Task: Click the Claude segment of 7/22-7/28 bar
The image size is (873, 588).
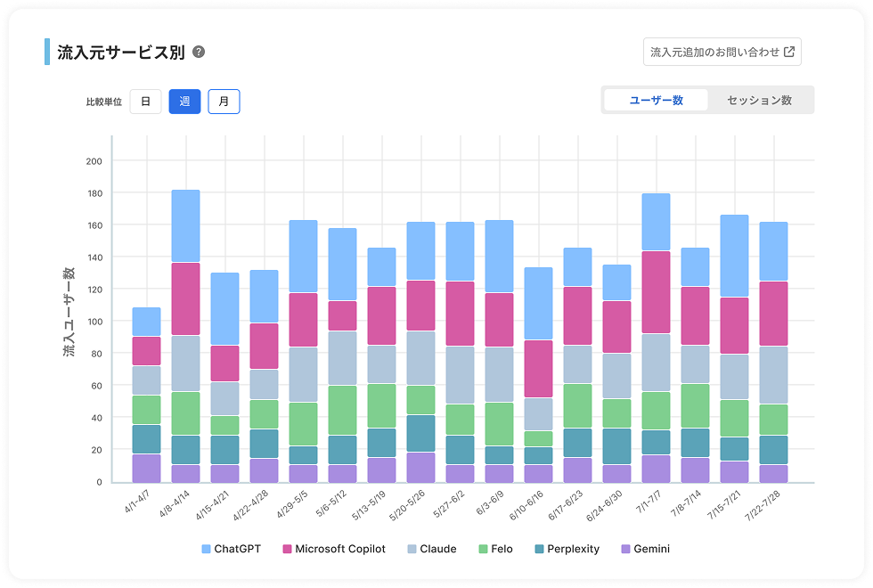Action: pos(773,375)
